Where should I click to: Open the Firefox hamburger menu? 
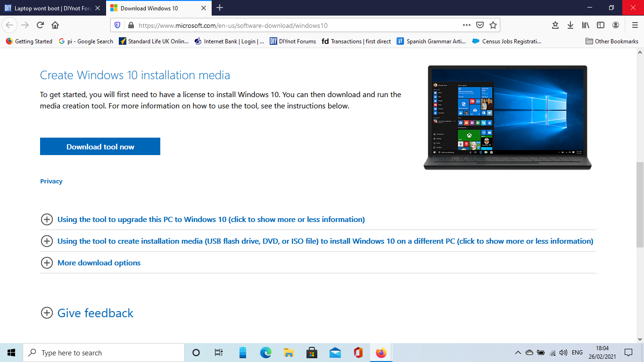635,25
